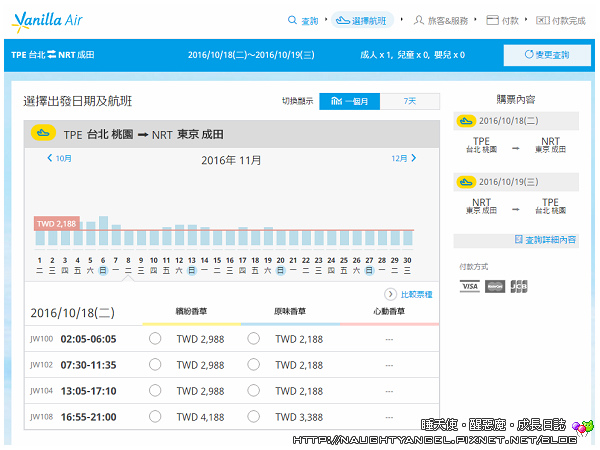The image size is (600, 450).
Task: Click the magnifier icon for 查詢 step
Action: click(x=292, y=20)
